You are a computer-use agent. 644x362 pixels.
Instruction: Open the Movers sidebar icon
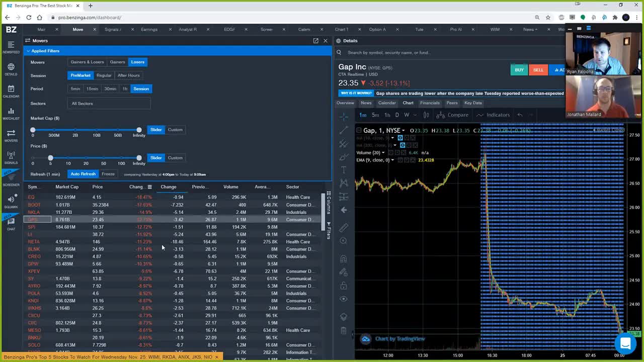click(11, 136)
